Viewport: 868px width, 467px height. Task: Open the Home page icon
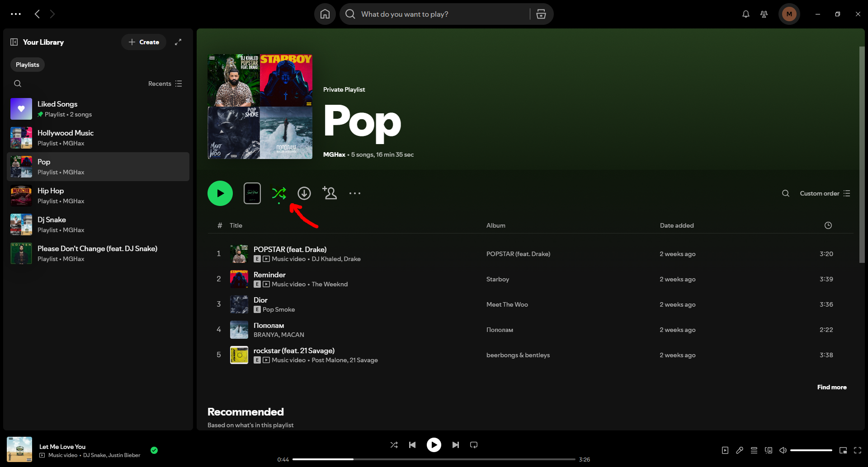pyautogui.click(x=325, y=14)
